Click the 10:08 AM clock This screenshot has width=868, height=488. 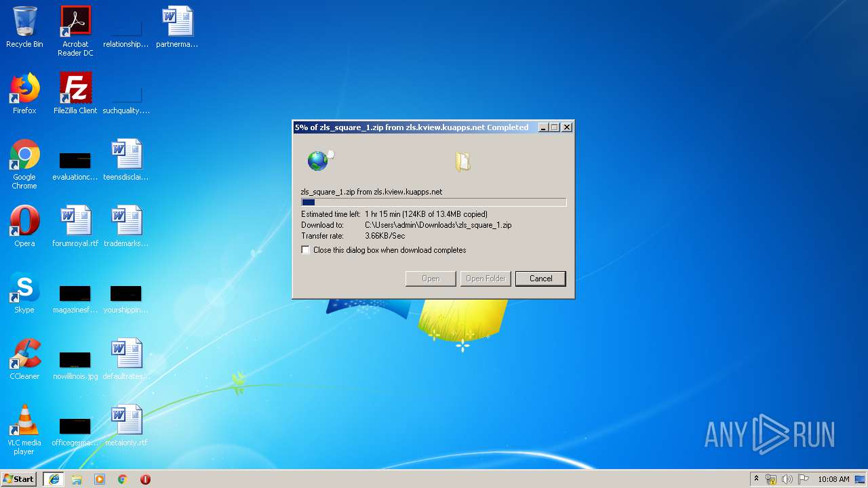(x=833, y=479)
